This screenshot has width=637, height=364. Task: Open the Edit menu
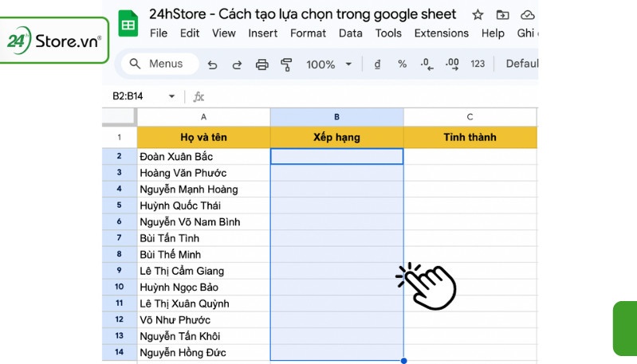190,33
